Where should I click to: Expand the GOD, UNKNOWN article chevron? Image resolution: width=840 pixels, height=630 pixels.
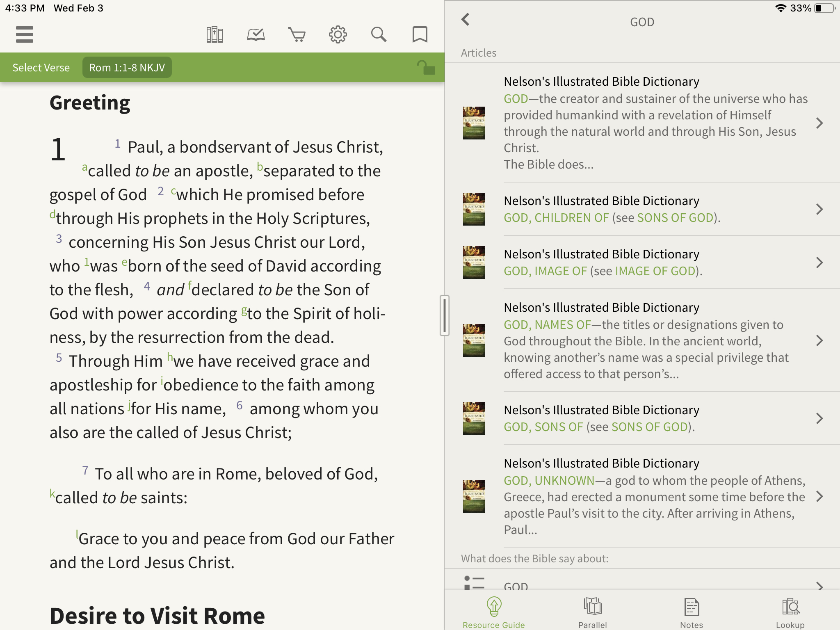point(819,496)
